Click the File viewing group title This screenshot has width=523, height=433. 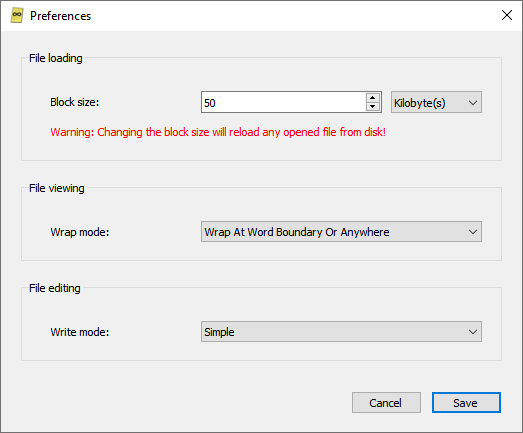pos(57,188)
